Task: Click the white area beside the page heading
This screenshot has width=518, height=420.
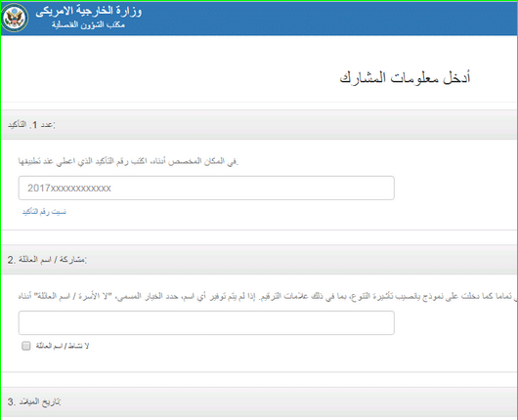Action: [x=165, y=78]
